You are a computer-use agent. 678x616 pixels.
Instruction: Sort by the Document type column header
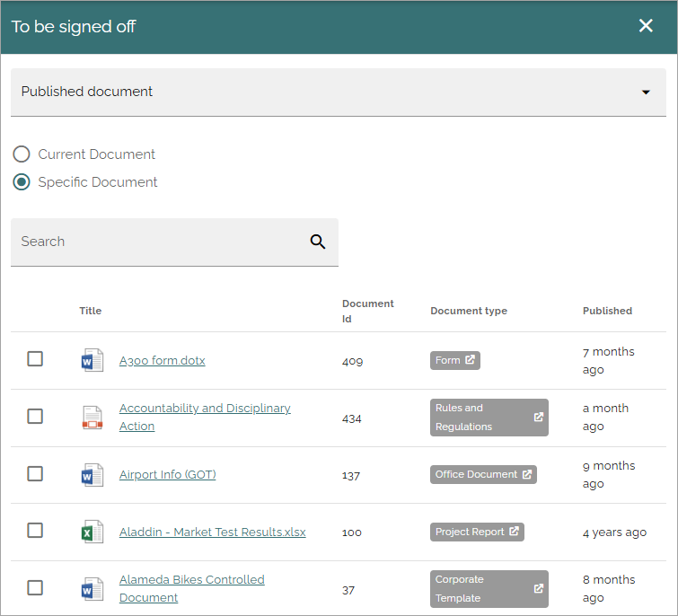[469, 311]
